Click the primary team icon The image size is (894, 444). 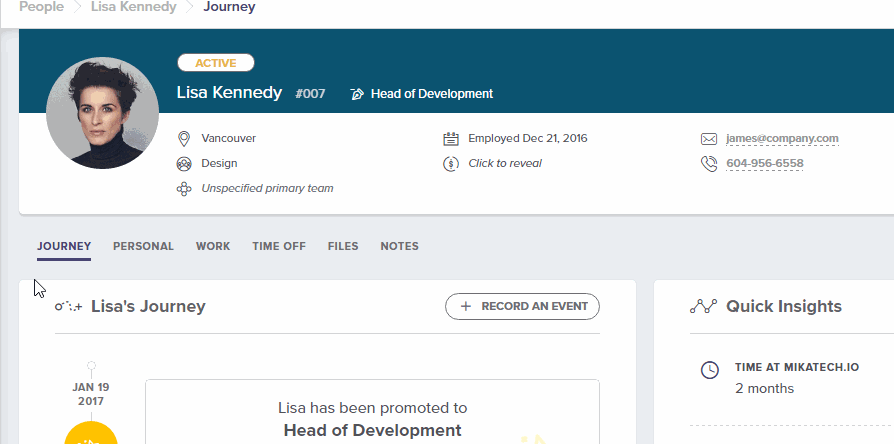coord(184,189)
